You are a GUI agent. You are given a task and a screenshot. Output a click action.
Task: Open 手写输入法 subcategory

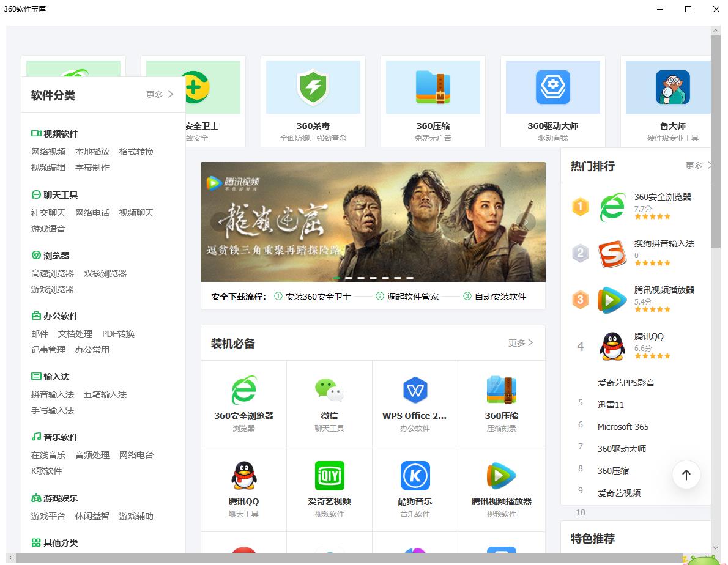53,410
